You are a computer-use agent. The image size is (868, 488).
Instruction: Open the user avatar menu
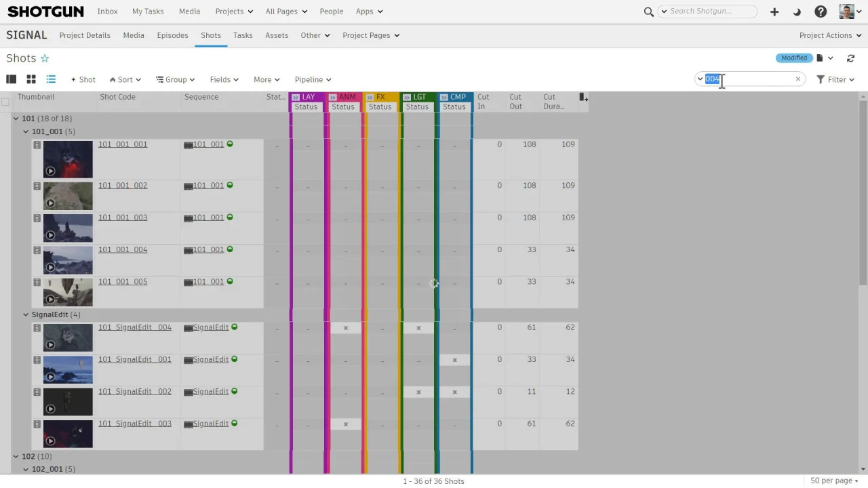(x=850, y=12)
